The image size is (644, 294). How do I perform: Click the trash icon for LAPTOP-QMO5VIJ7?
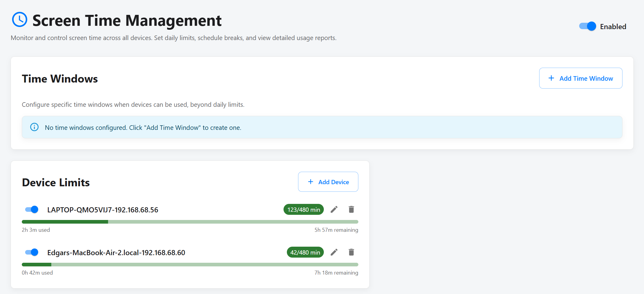351,209
